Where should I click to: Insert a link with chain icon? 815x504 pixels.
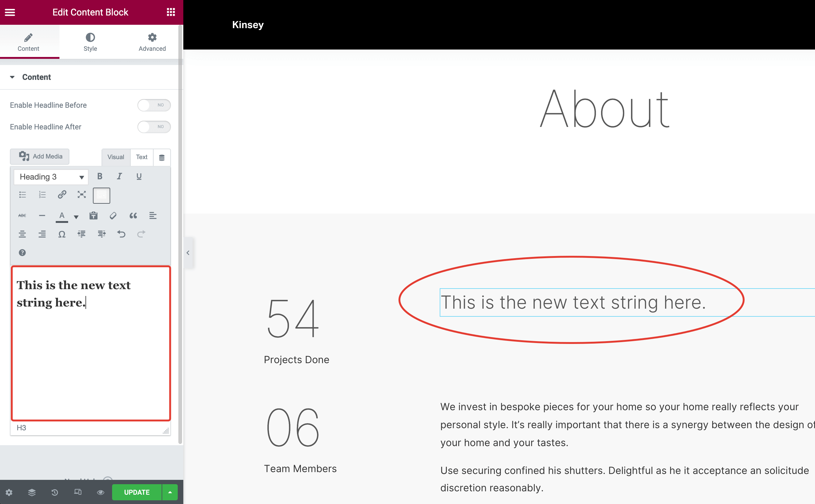click(62, 194)
